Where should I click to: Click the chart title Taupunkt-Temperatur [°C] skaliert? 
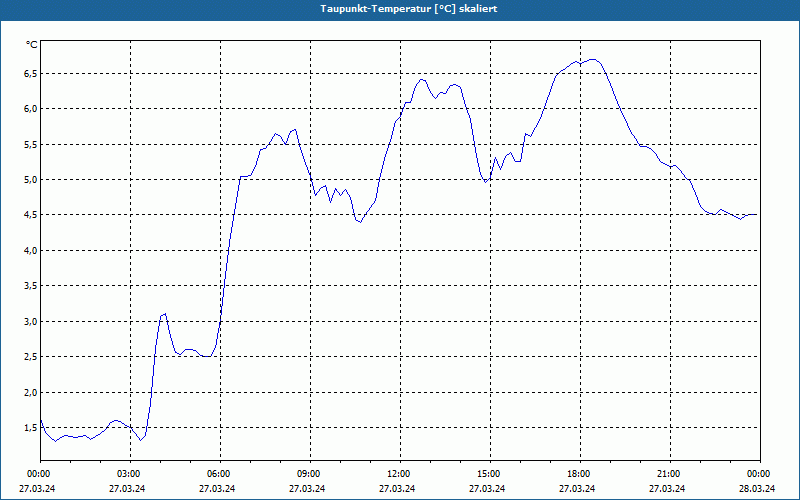click(x=409, y=9)
